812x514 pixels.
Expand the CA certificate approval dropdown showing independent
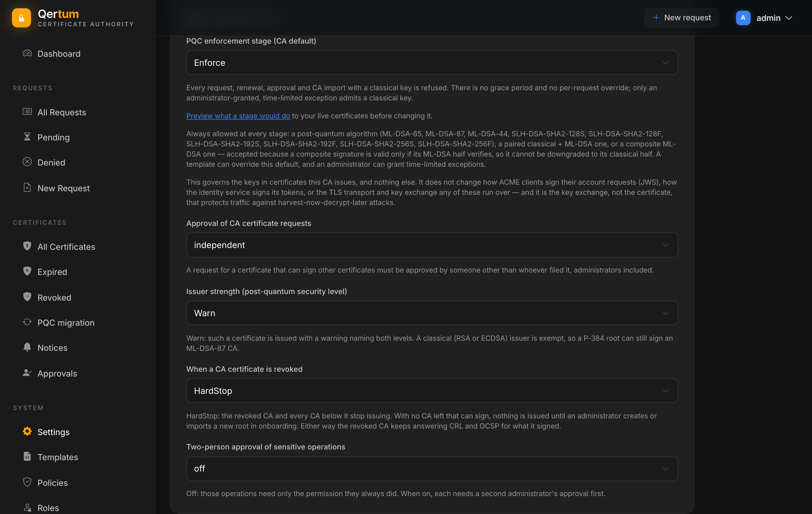[432, 245]
